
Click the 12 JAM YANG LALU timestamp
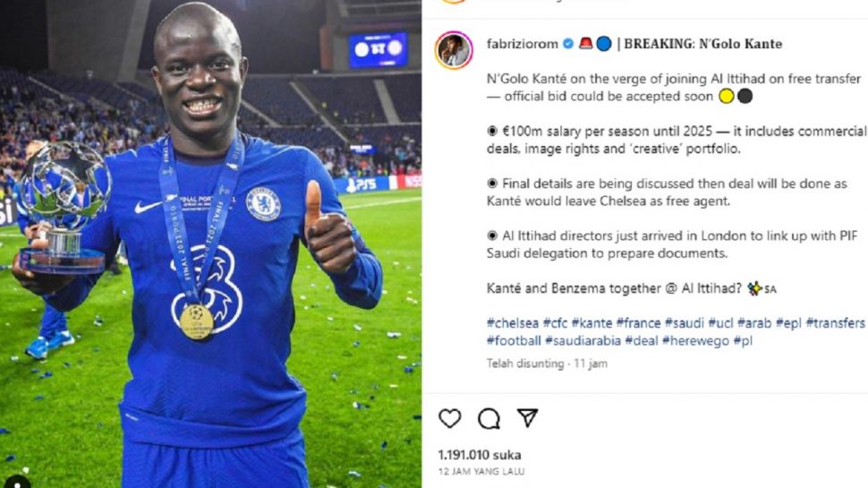[481, 472]
